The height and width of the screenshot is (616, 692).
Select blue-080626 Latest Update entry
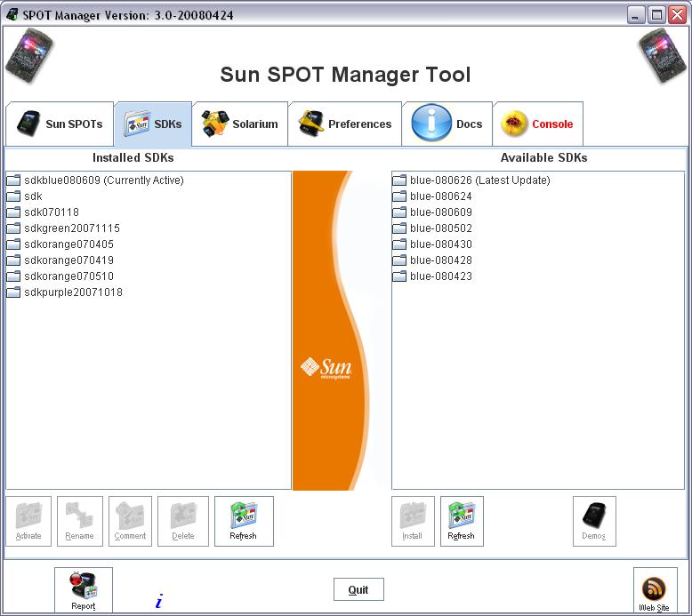[479, 180]
